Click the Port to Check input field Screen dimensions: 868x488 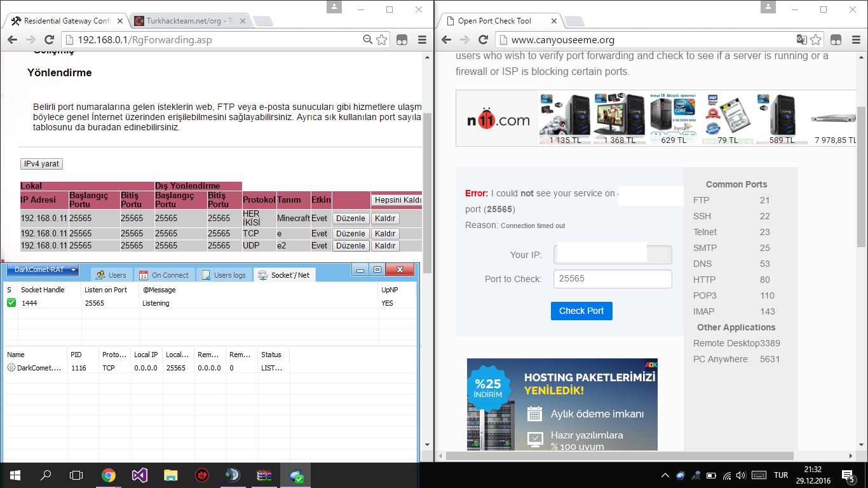(x=613, y=279)
